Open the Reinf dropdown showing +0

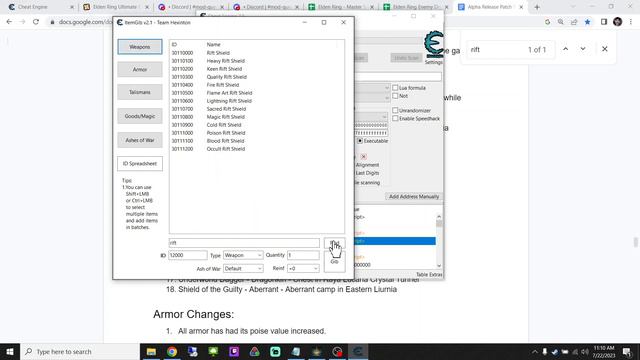point(303,269)
